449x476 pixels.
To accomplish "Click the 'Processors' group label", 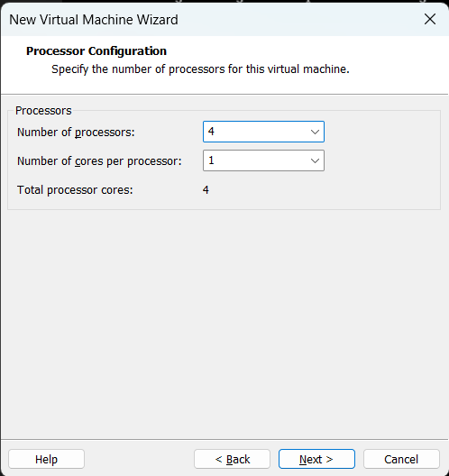I will pyautogui.click(x=43, y=111).
